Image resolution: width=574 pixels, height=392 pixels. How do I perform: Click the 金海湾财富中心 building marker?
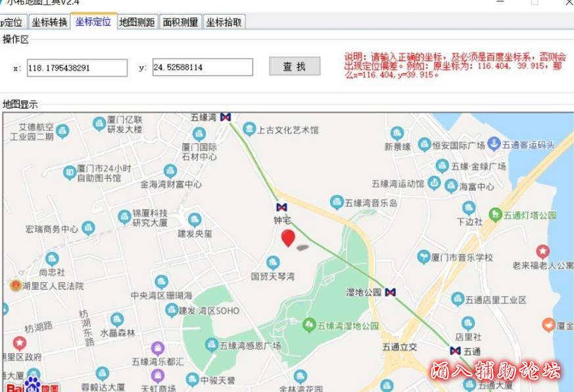[170, 171]
